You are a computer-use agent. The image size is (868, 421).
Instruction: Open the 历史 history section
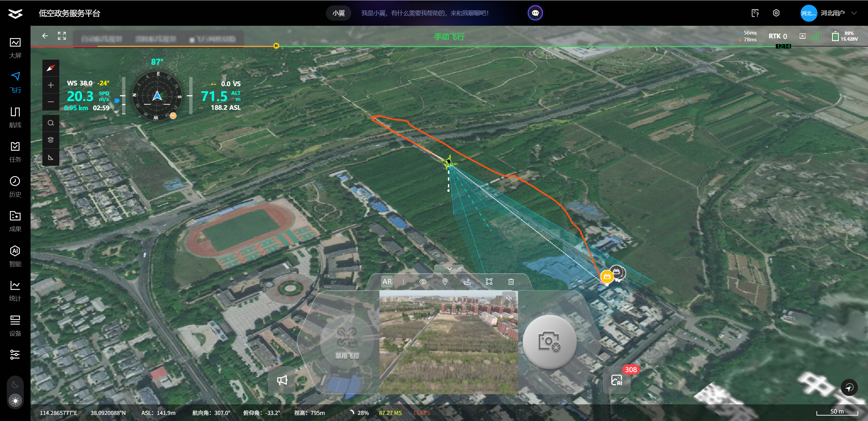[x=15, y=187]
